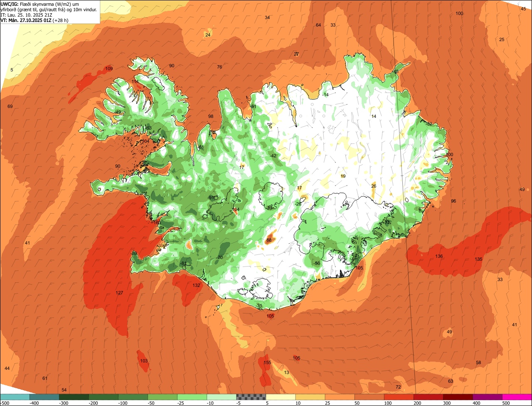The image size is (532, 406).
Task: Pick the pale green swatch between -10 and -5
Action: pyautogui.click(x=222, y=397)
